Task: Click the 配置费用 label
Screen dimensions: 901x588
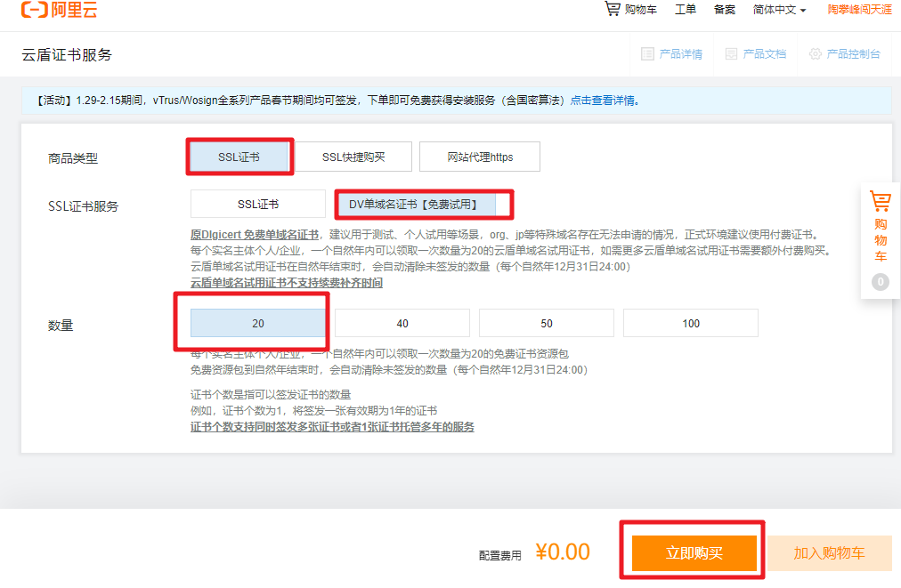Action: pyautogui.click(x=500, y=555)
